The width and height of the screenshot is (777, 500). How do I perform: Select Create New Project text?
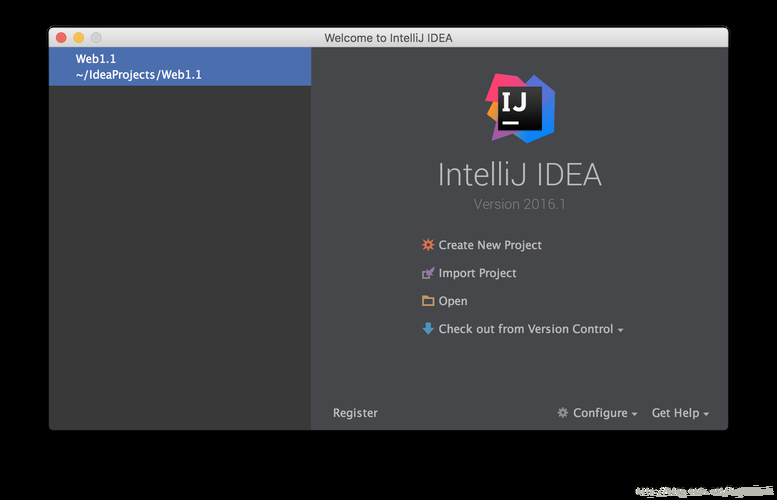490,245
